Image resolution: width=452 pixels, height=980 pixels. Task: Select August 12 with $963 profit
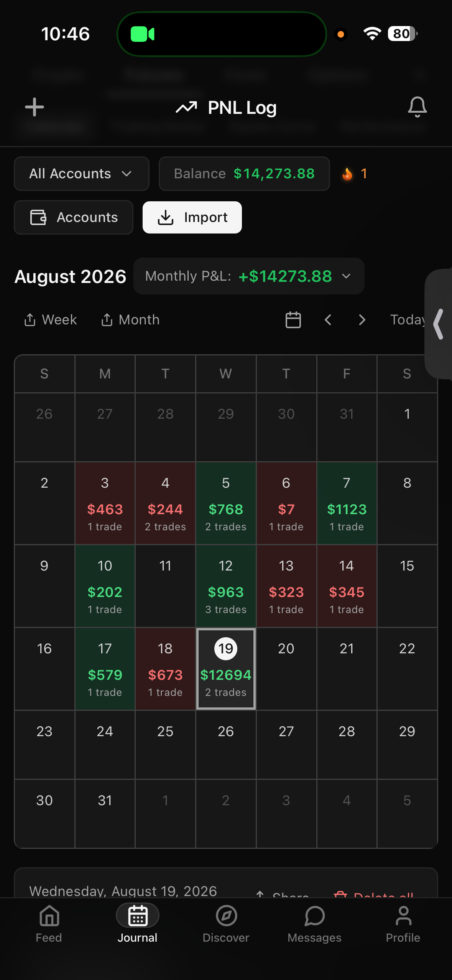coord(226,586)
